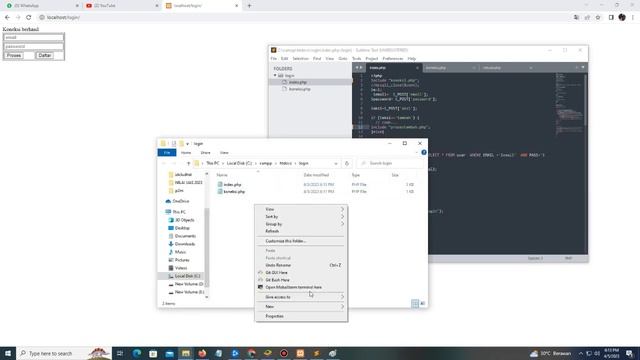The height and width of the screenshot is (360, 640).
Task: Open OneDrive in Explorer navigation pane
Action: click(180, 201)
